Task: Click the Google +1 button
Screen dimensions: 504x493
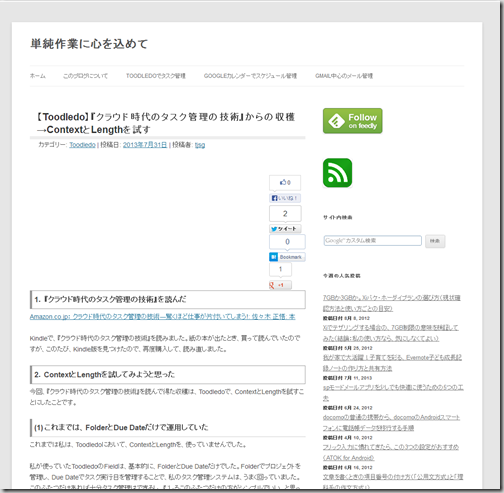Action: coord(280,285)
